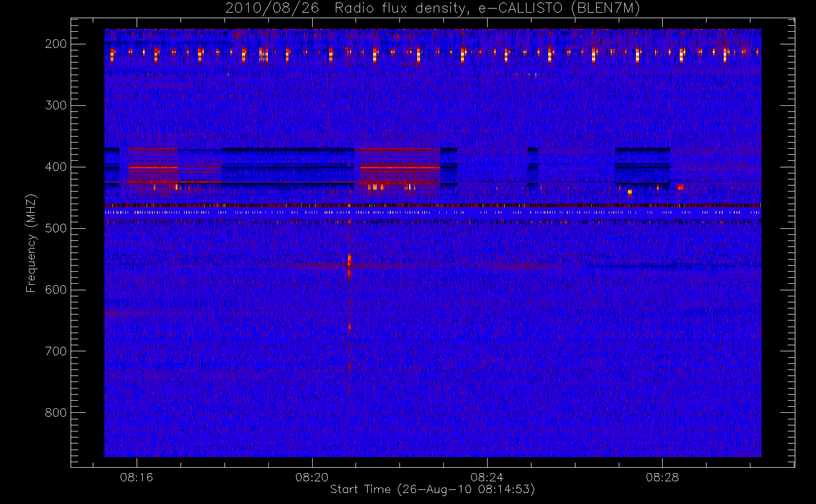The image size is (816, 504).
Task: Click the 500 frequency tick label
Action: tap(56, 228)
